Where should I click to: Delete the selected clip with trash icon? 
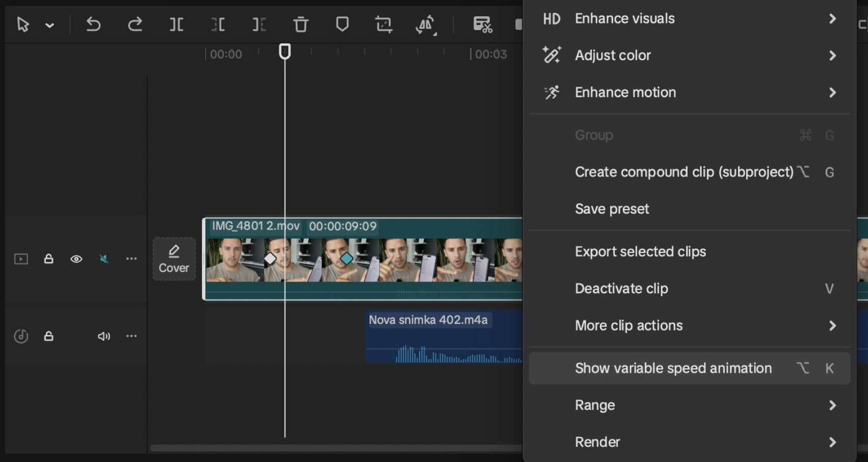(x=301, y=24)
